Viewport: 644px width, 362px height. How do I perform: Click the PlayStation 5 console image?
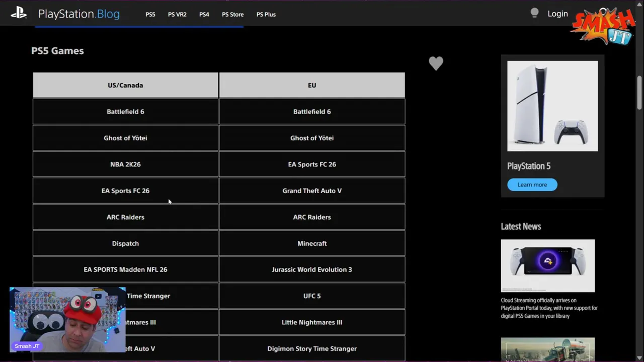click(x=552, y=106)
